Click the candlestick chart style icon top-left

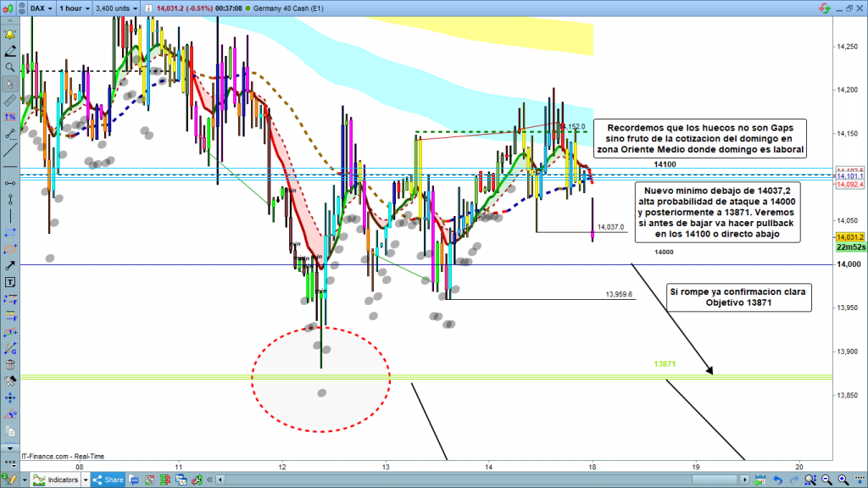pos(10,8)
